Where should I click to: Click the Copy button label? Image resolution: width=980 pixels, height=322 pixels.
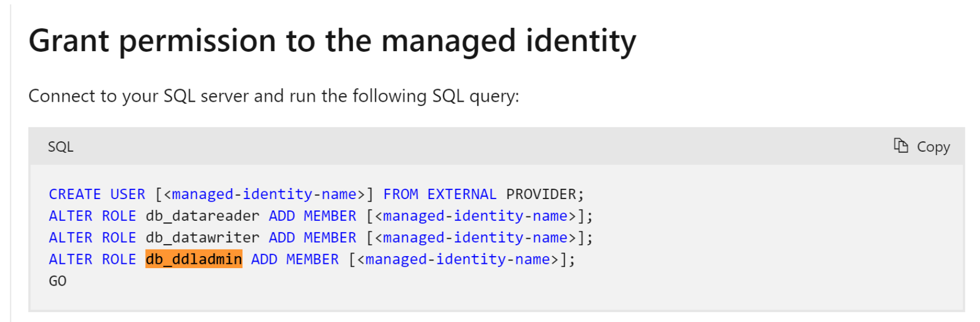pyautogui.click(x=933, y=147)
